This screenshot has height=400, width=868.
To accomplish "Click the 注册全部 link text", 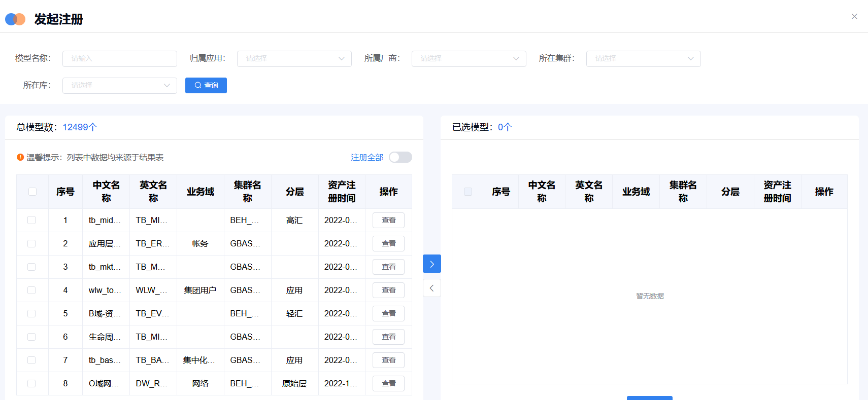I will (367, 157).
